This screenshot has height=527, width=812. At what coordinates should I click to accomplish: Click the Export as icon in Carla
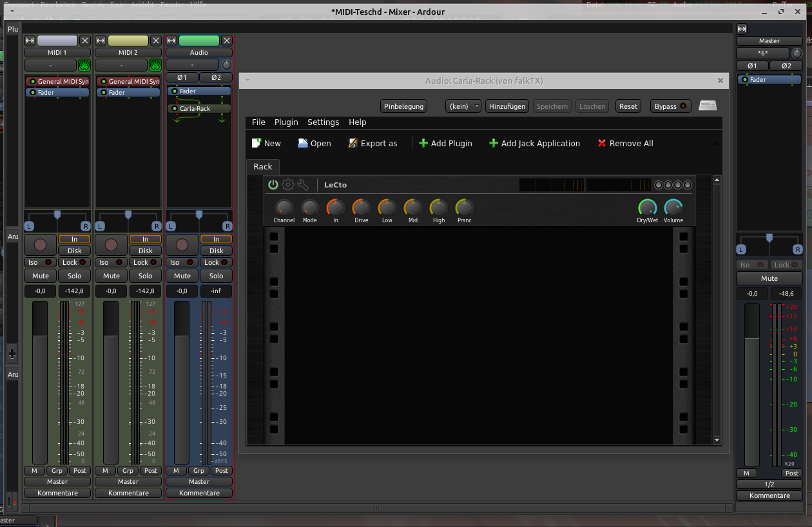[353, 143]
